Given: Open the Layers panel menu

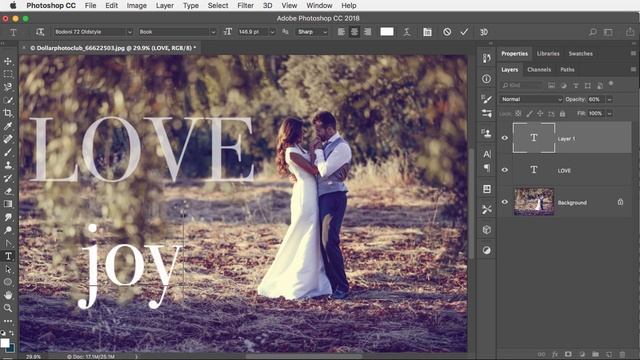Looking at the screenshot, I should (633, 69).
